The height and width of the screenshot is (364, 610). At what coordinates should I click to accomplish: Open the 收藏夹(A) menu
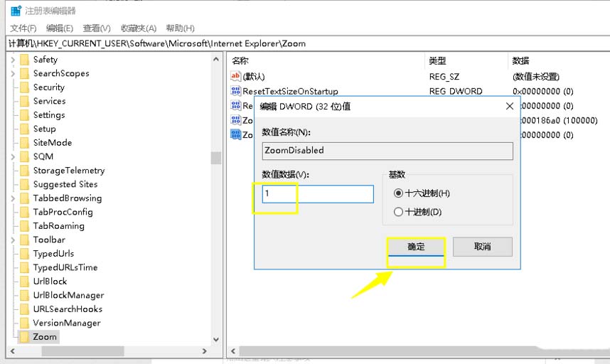139,28
